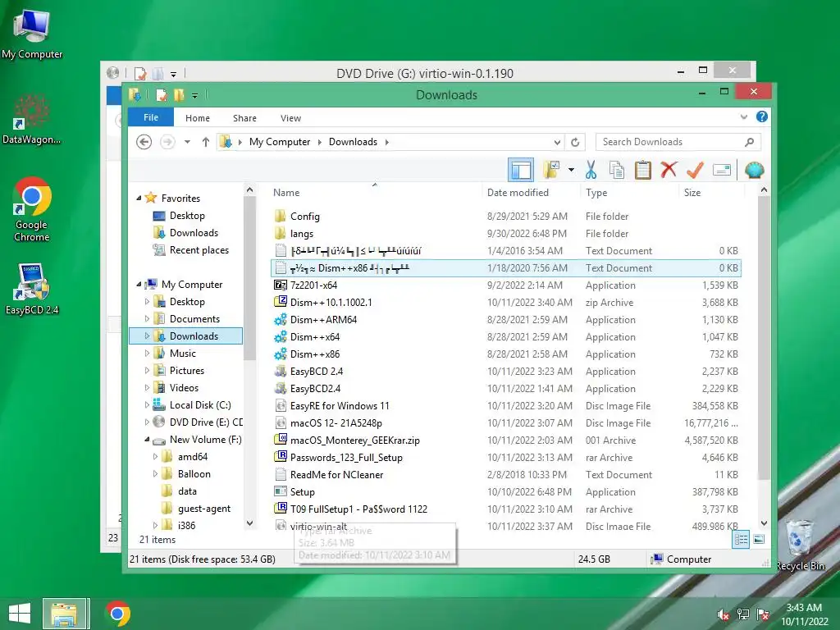840x630 pixels.
Task: Click the Cut scissors toolbar icon
Action: pos(591,171)
